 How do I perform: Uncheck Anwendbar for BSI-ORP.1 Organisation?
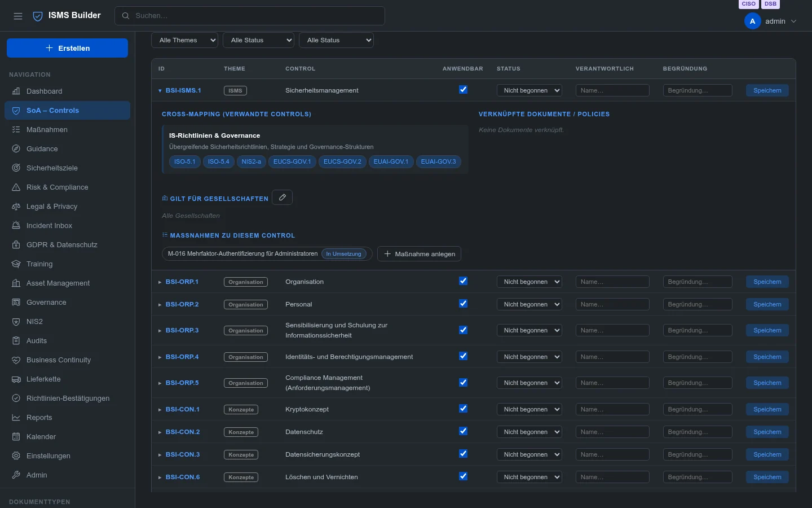(463, 281)
